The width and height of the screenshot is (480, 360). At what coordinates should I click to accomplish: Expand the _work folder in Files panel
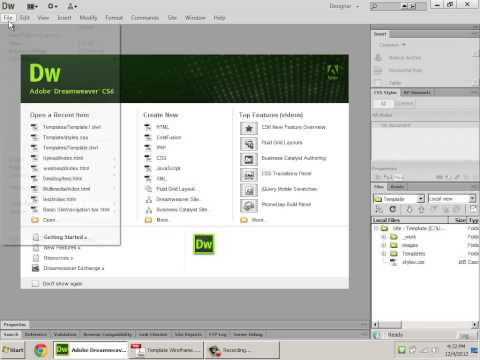click(x=384, y=237)
